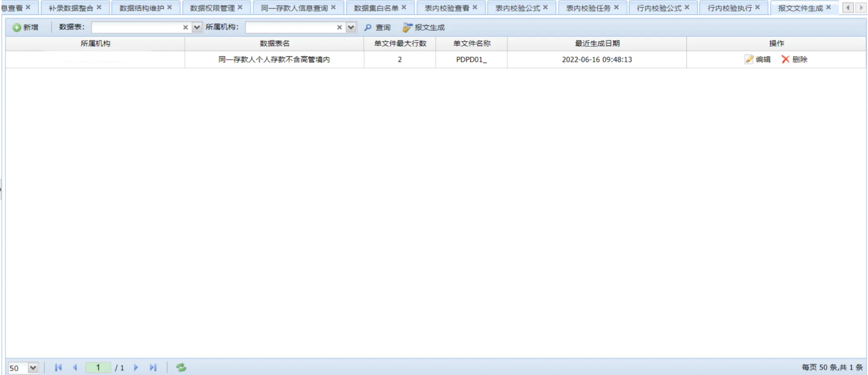Go to next page arrow
The width and height of the screenshot is (868, 375).
pos(136,368)
